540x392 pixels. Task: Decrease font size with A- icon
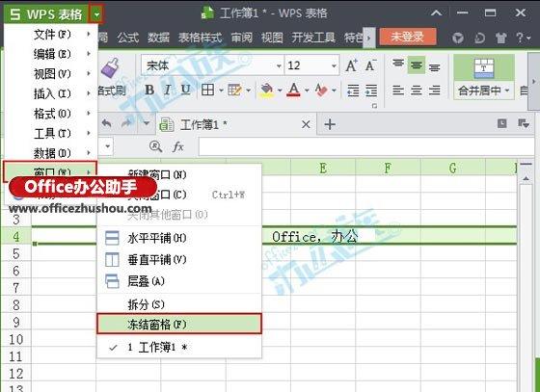point(370,65)
